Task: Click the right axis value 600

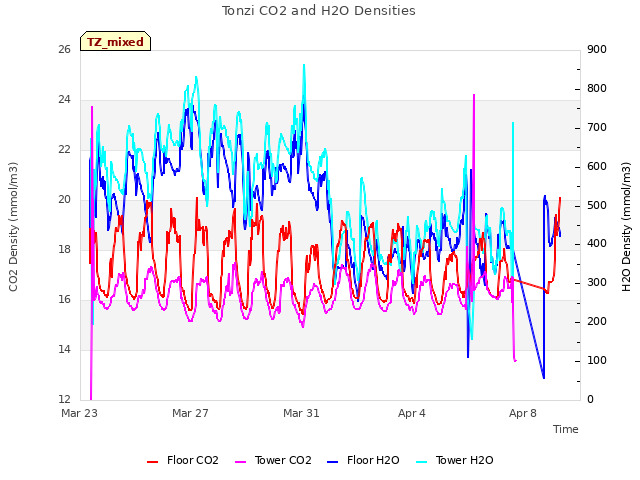Action: (x=597, y=167)
